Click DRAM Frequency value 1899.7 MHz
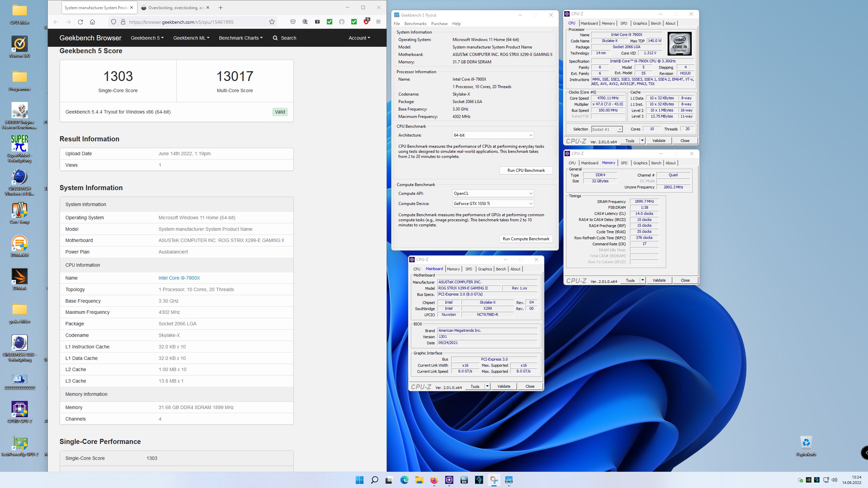Image resolution: width=868 pixels, height=488 pixels. click(x=644, y=201)
